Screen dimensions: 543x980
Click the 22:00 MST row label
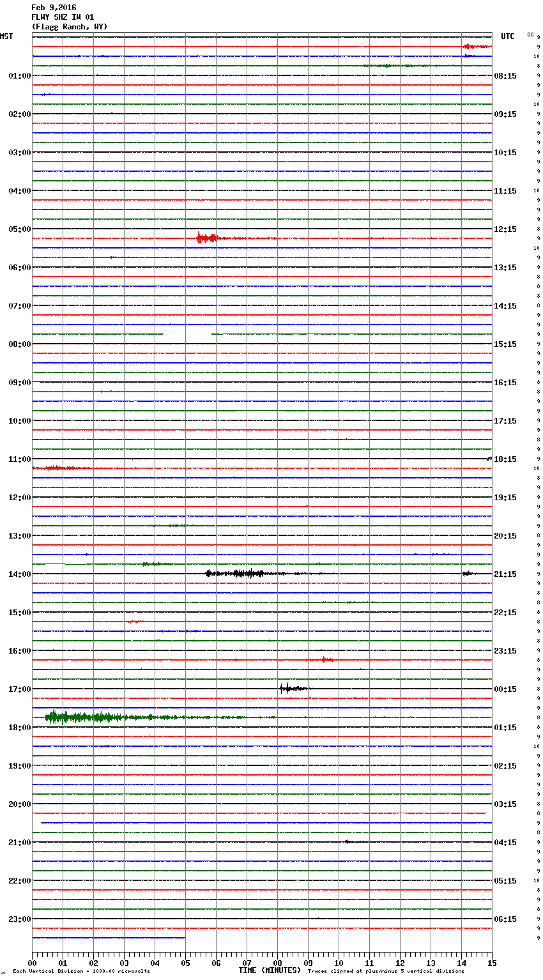(20, 881)
